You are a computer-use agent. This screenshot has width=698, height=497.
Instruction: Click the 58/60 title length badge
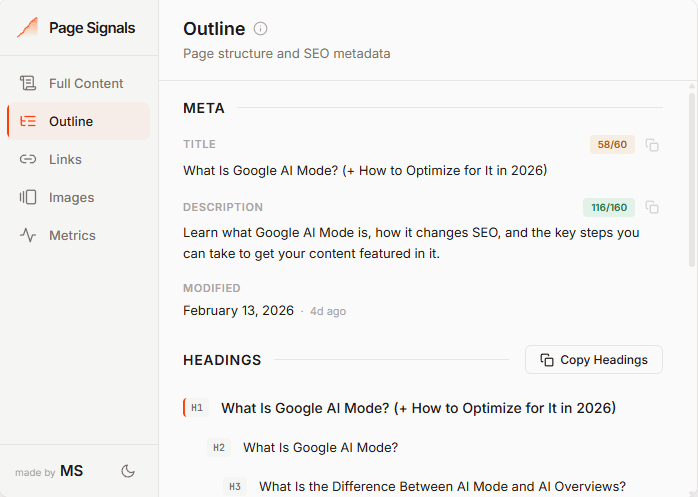(x=612, y=145)
